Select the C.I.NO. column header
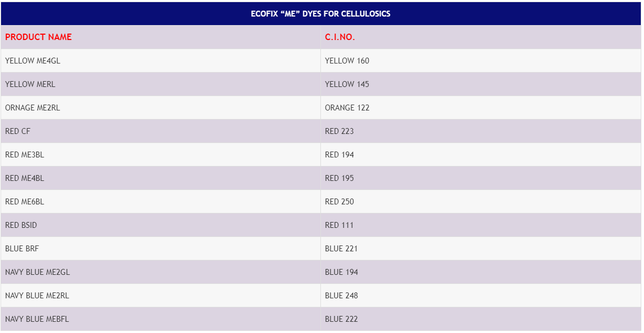This screenshot has width=644, height=333. click(340, 37)
